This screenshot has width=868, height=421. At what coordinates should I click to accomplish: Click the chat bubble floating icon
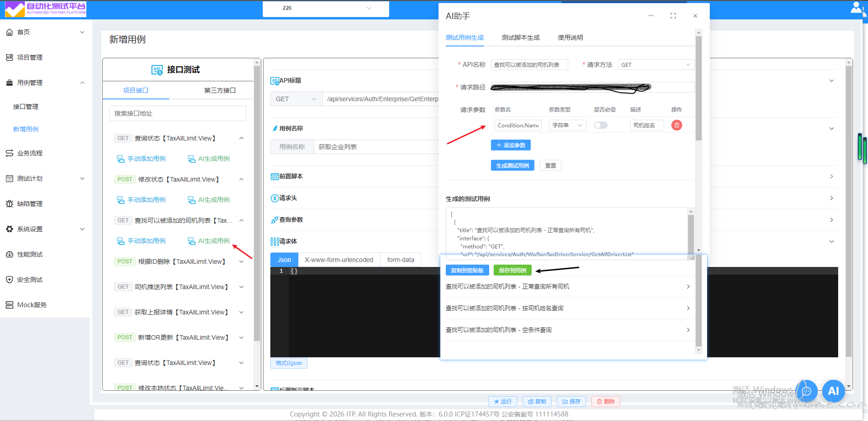807,391
